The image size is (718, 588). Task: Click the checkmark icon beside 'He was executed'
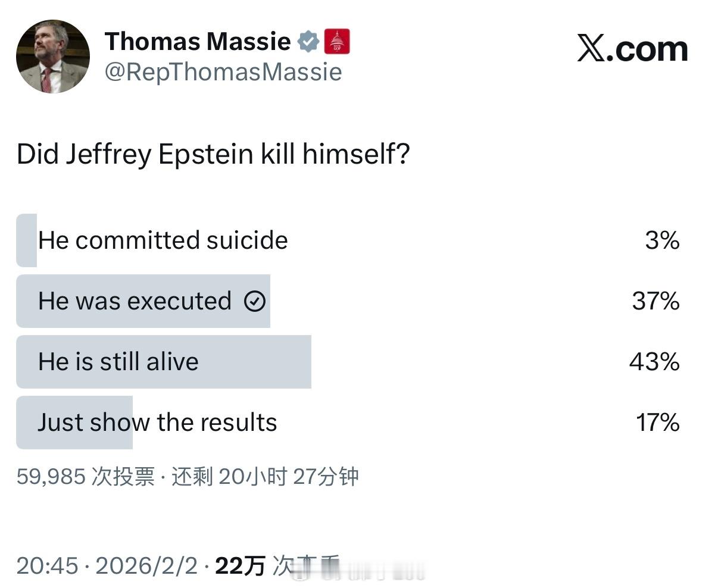coord(255,301)
